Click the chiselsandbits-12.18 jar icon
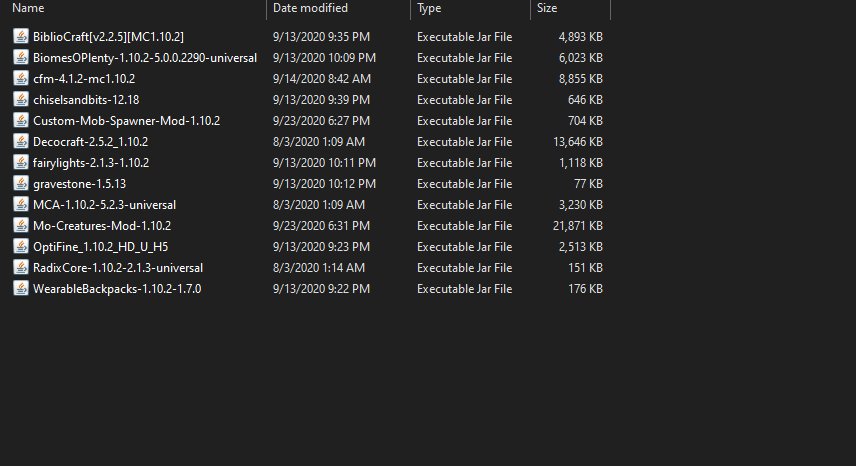The height and width of the screenshot is (466, 856). [x=21, y=99]
